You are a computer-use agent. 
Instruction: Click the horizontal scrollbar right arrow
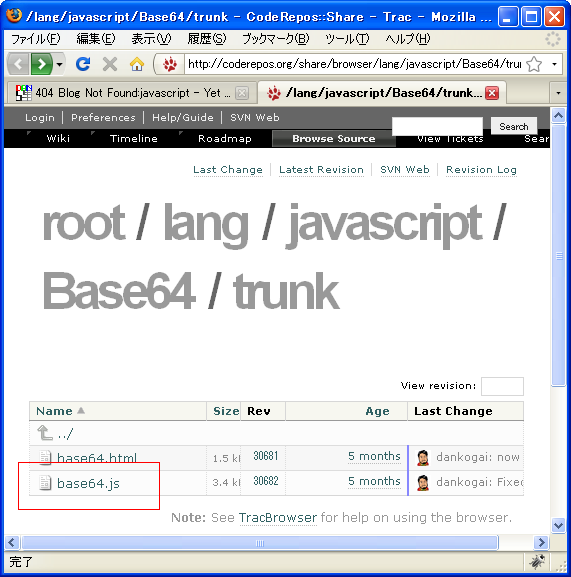coord(541,542)
